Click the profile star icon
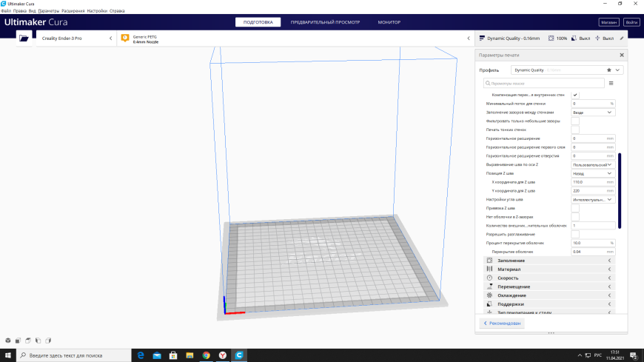This screenshot has width=644, height=362. [609, 70]
